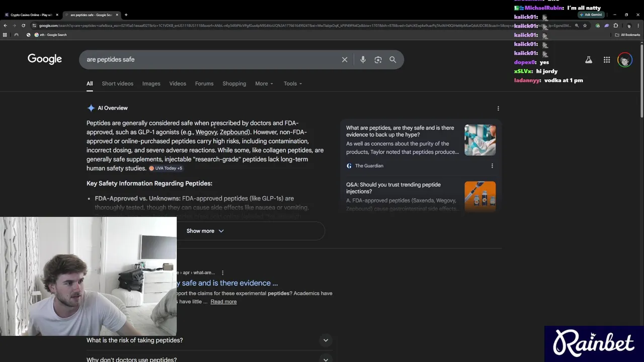Click 'The Guardian' source label
Image resolution: width=644 pixels, height=362 pixels.
click(x=369, y=165)
